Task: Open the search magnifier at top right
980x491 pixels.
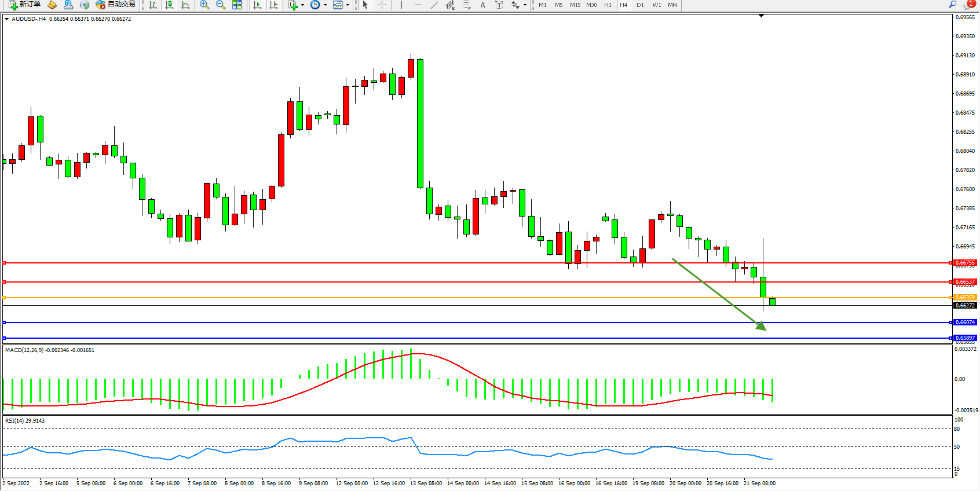Action: (x=952, y=5)
